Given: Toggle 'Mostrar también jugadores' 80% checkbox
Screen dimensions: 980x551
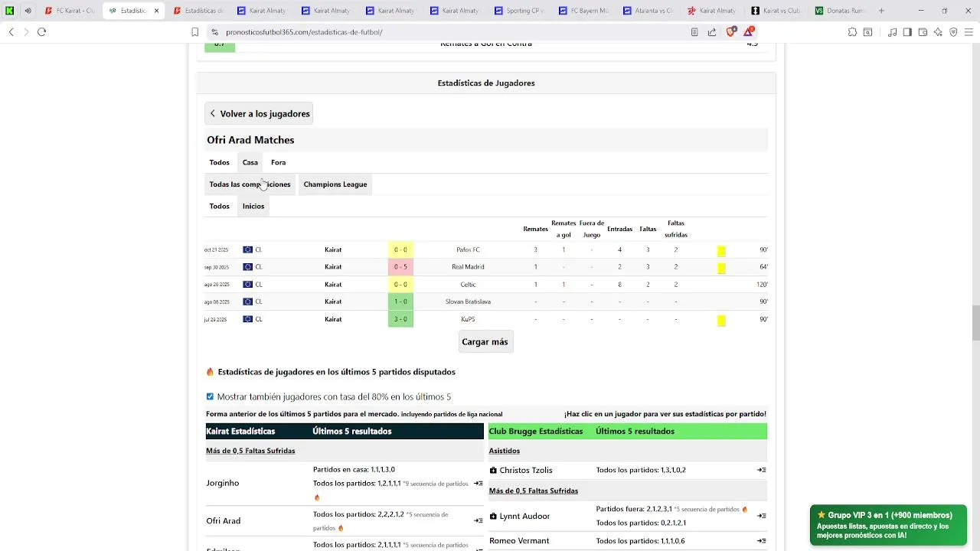Looking at the screenshot, I should pos(210,396).
